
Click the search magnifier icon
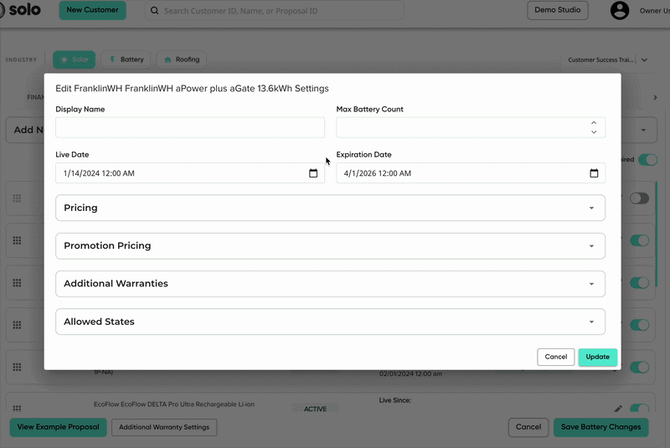[x=155, y=11]
